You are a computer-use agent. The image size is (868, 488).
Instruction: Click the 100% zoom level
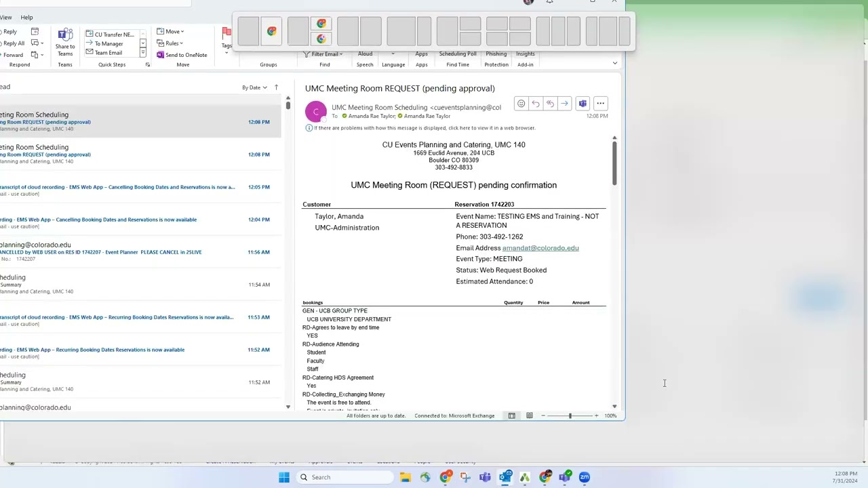pos(610,415)
